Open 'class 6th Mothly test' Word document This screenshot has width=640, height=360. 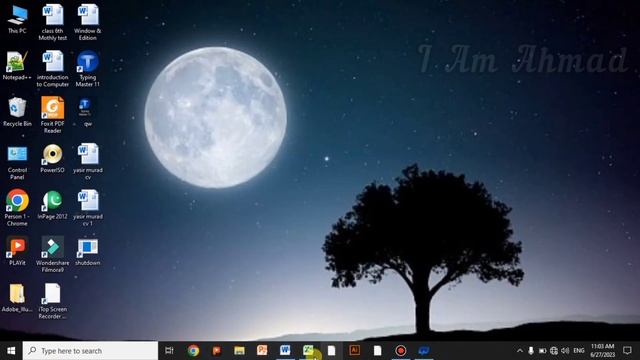pyautogui.click(x=53, y=22)
